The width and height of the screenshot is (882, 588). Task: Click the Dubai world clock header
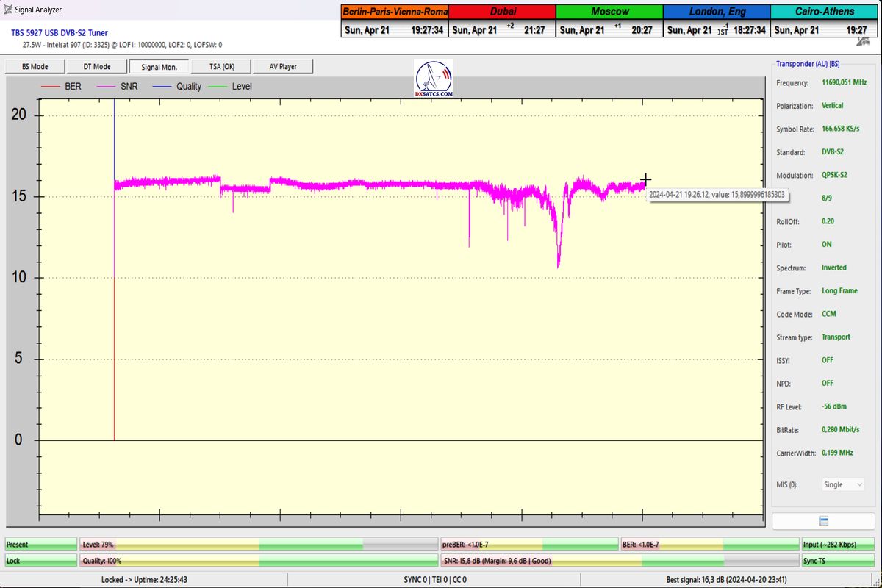(501, 12)
